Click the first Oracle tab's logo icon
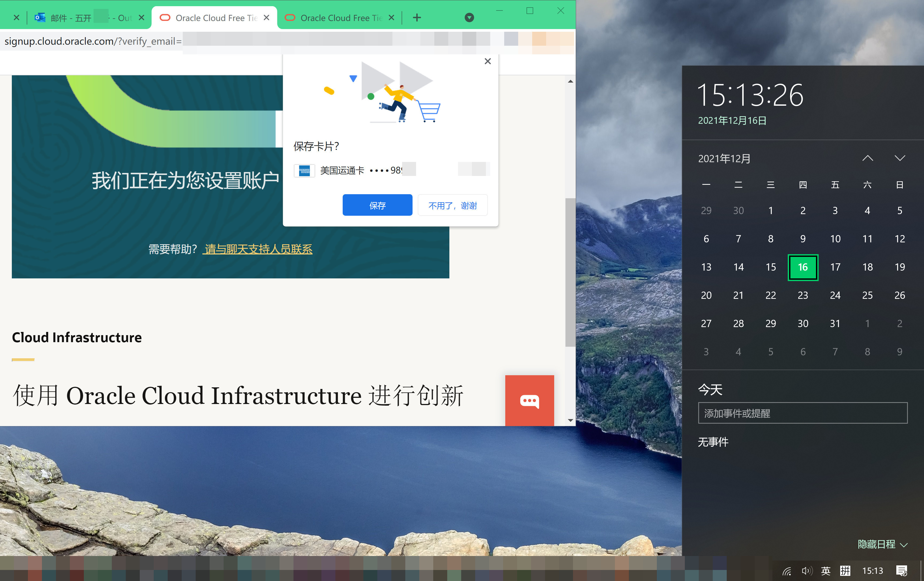The height and width of the screenshot is (581, 924). pos(165,18)
